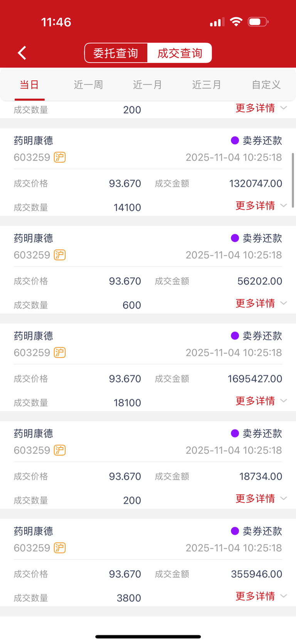The image size is (296, 644).
Task: Tap 沪 badge on 1320747.00 record
Action: 60,157
